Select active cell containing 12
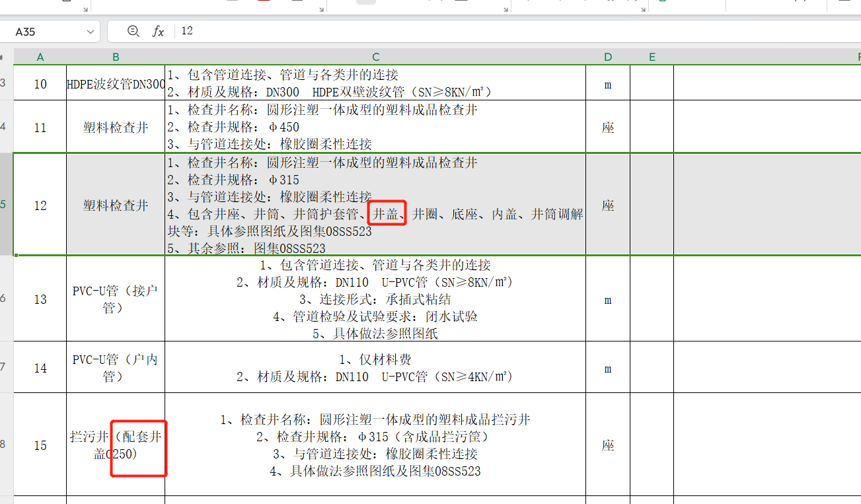The height and width of the screenshot is (504, 861). tap(40, 205)
